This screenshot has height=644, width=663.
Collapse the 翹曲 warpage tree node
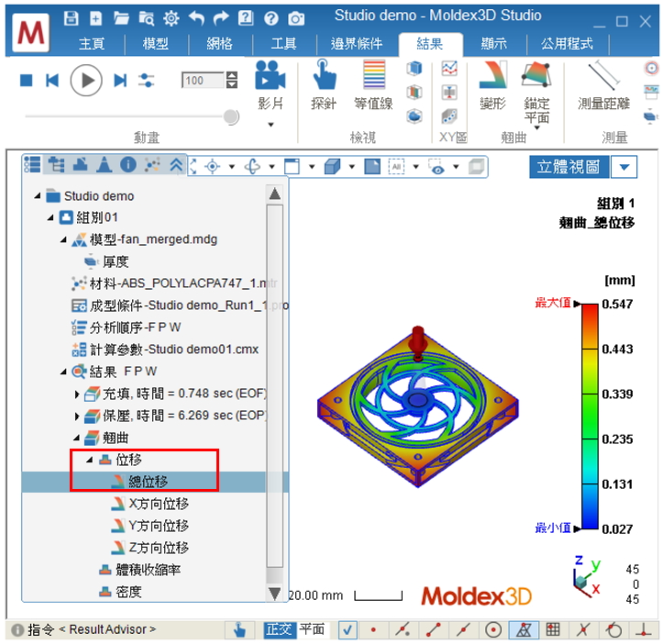[77, 438]
